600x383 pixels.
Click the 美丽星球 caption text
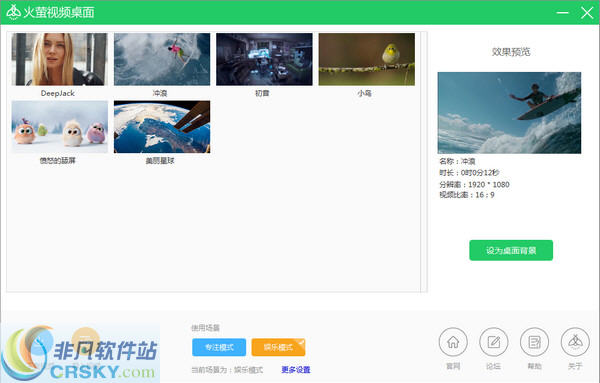[x=160, y=161]
